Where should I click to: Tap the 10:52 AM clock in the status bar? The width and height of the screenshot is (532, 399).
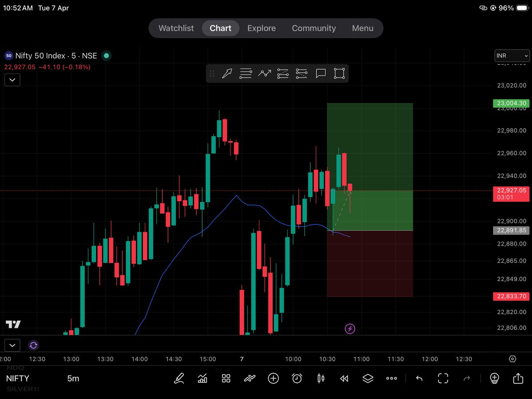pyautogui.click(x=18, y=8)
